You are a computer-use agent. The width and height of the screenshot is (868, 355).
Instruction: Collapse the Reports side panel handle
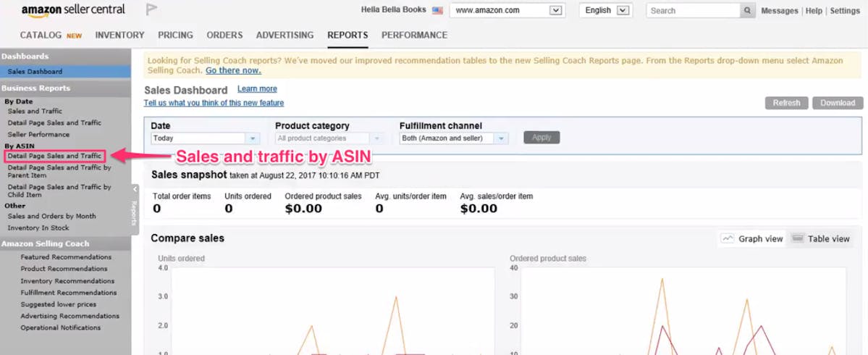(135, 209)
